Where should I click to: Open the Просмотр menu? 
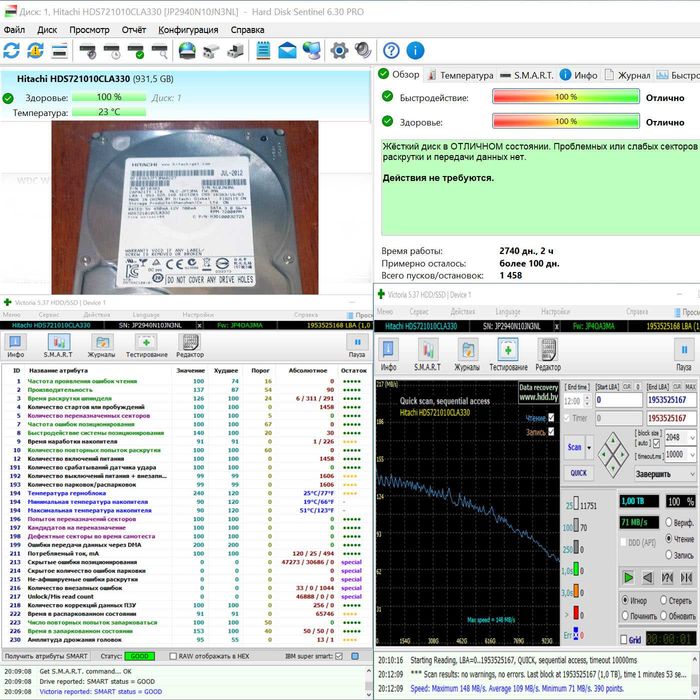pos(89,30)
